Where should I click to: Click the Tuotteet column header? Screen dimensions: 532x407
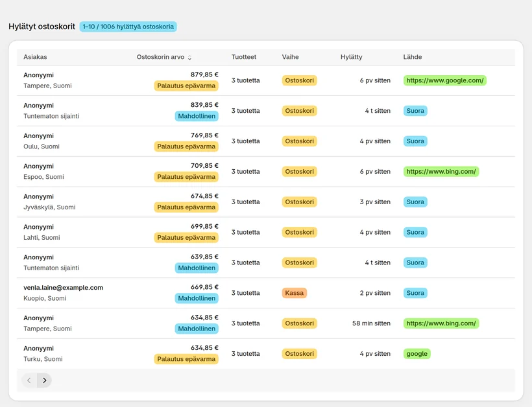[x=243, y=57]
